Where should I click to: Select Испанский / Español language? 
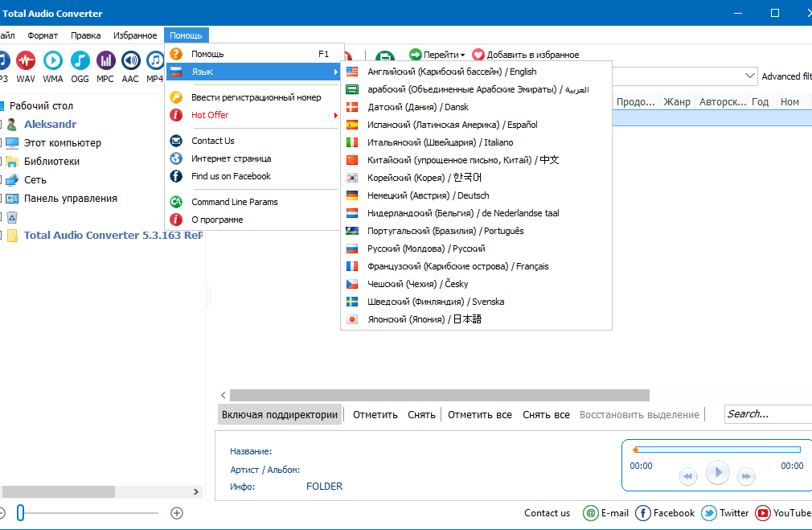476,125
